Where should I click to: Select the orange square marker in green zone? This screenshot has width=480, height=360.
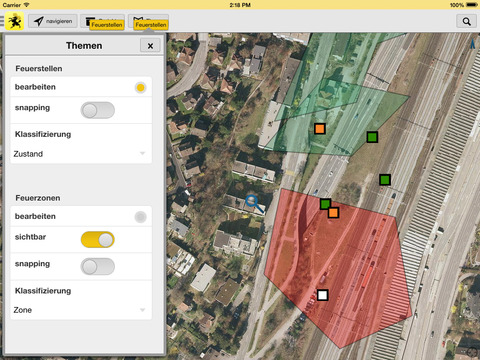[x=320, y=129]
